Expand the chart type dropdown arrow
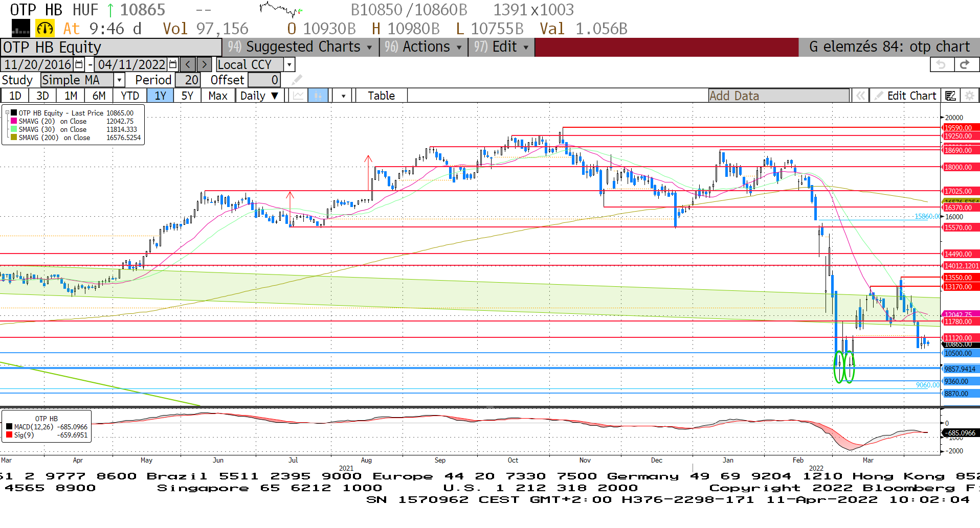The width and height of the screenshot is (980, 528). click(343, 96)
